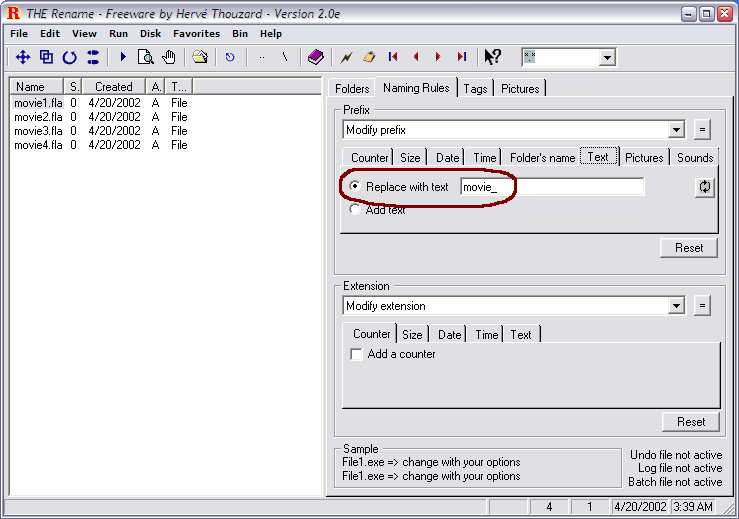Switch to the Tags tab
The image size is (739, 519).
[x=475, y=89]
